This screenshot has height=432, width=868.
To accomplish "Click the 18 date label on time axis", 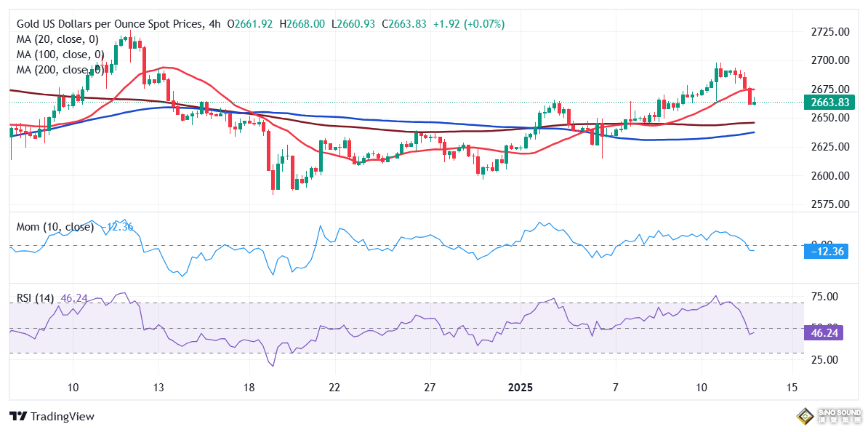I will (249, 387).
